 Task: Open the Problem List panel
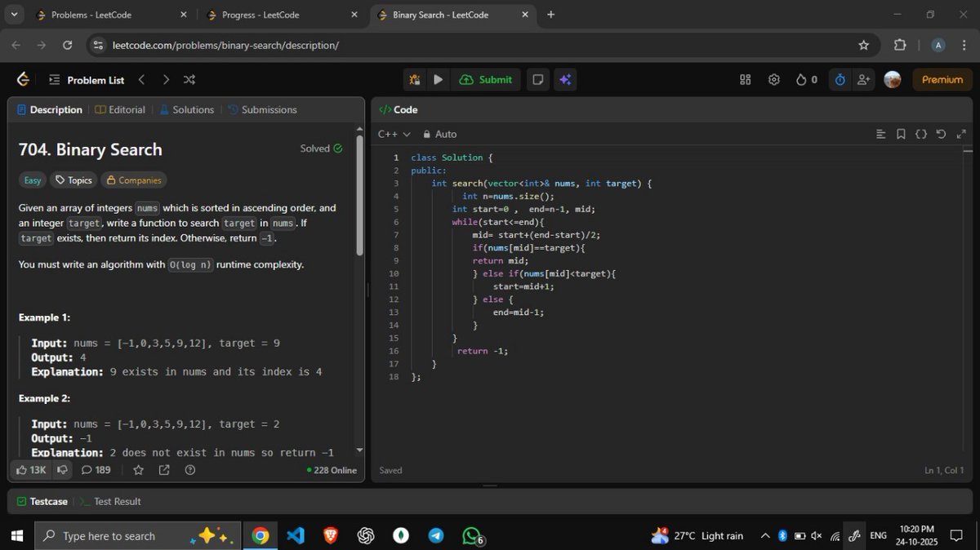[x=87, y=80]
